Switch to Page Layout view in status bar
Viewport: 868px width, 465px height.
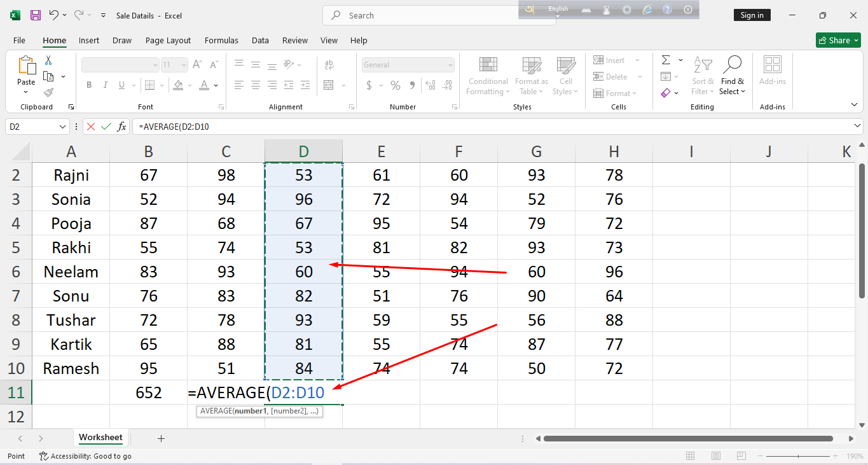[x=715, y=456]
